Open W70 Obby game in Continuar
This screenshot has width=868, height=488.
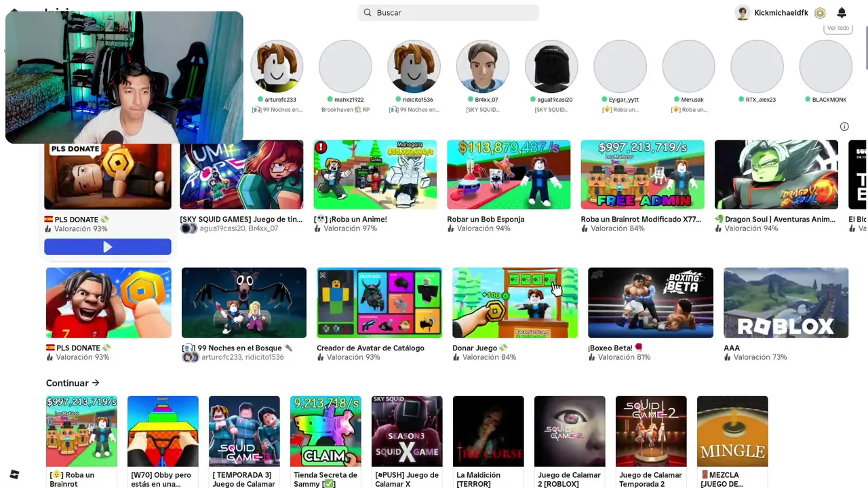163,431
